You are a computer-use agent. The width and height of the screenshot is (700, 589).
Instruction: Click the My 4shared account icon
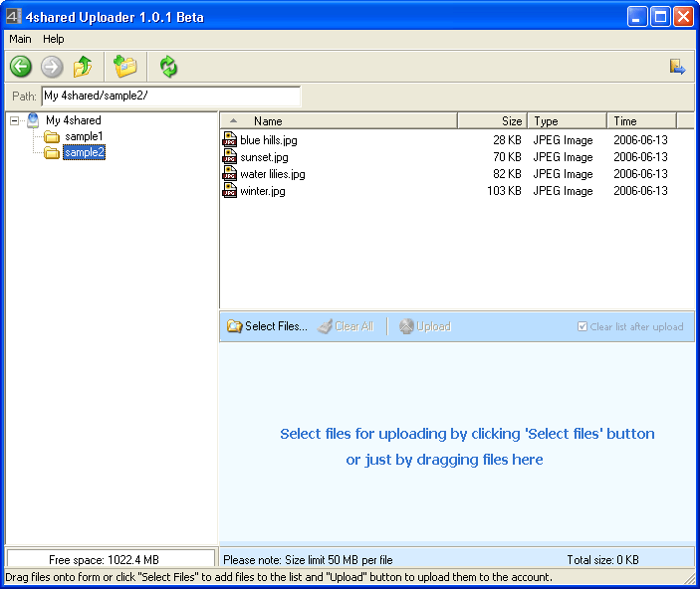(x=33, y=120)
